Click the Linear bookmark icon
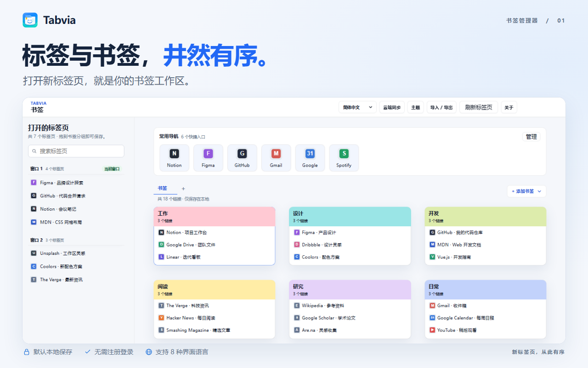Viewport: 588px width, 368px height. pyautogui.click(x=161, y=257)
